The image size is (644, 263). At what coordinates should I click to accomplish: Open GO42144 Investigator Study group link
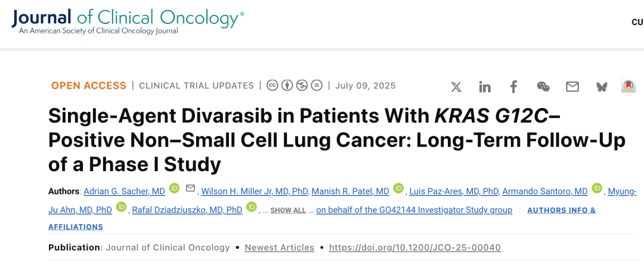click(x=414, y=210)
